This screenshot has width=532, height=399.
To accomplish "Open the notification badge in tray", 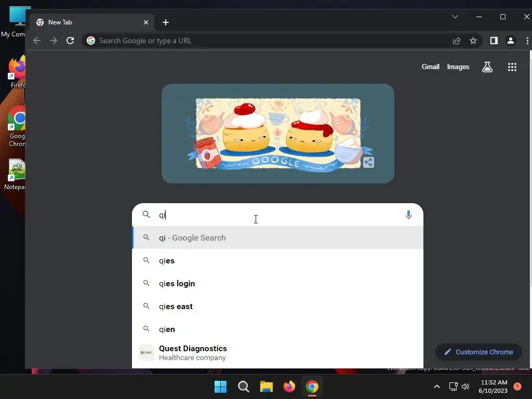I will pos(517,387).
